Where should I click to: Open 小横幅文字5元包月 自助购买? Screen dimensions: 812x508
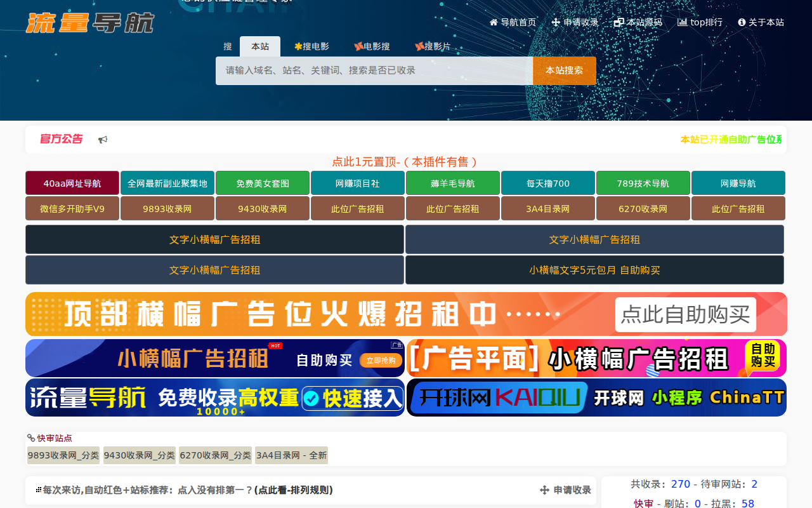(x=594, y=270)
